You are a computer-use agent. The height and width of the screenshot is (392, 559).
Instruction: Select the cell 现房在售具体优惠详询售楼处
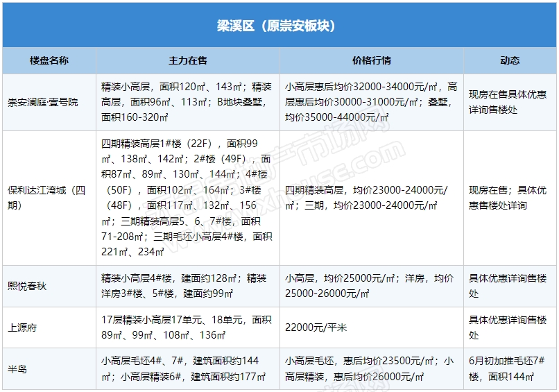click(510, 103)
